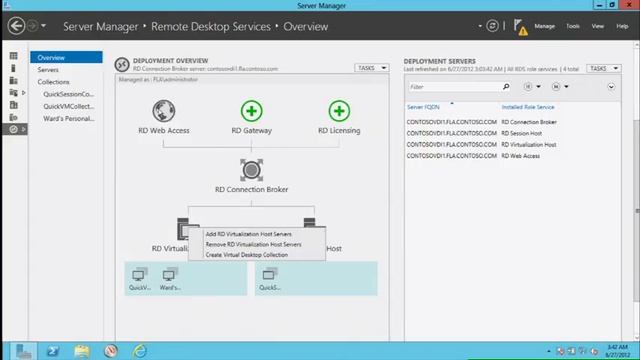Click the Filter input field
Screen dimensions: 640x360
(x=454, y=87)
